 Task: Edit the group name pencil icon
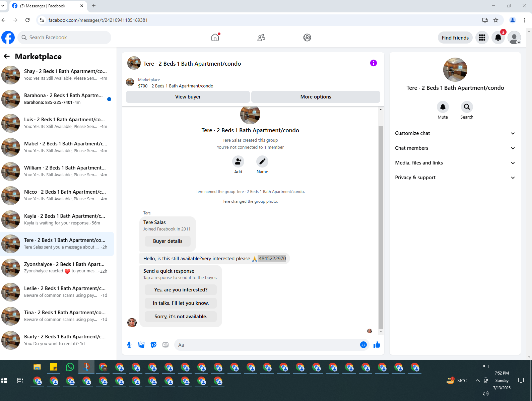[262, 161]
